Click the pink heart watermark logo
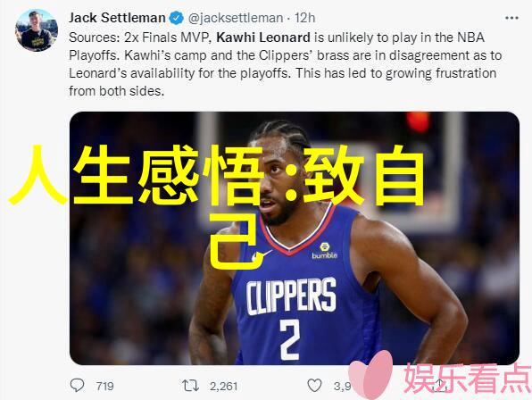The image size is (532, 400). [370, 375]
